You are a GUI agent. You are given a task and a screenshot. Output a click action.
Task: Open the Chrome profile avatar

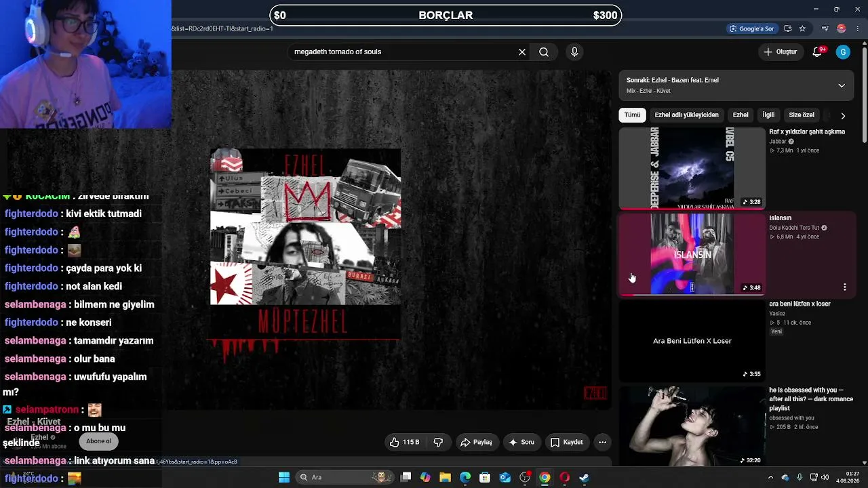pyautogui.click(x=841, y=28)
